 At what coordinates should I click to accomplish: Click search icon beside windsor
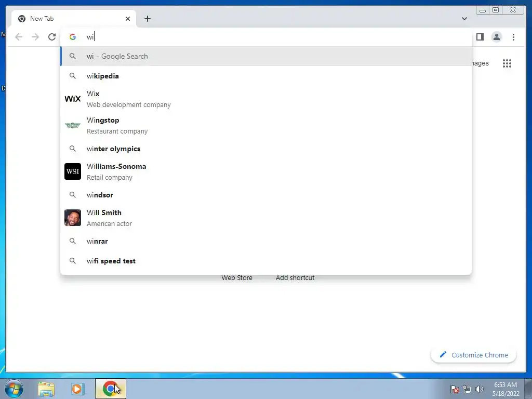(73, 194)
